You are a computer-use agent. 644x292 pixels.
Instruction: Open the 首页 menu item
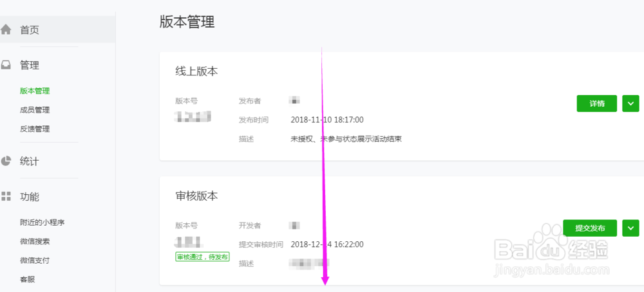pos(30,30)
